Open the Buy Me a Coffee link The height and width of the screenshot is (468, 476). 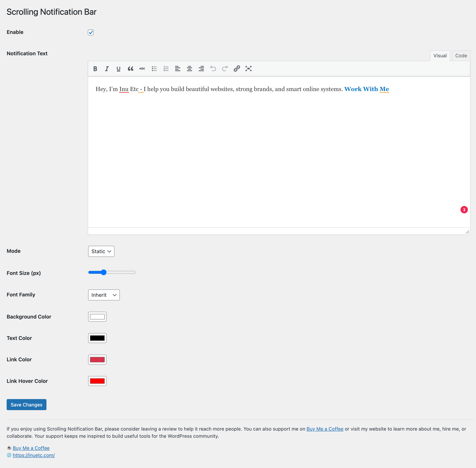coord(31,448)
